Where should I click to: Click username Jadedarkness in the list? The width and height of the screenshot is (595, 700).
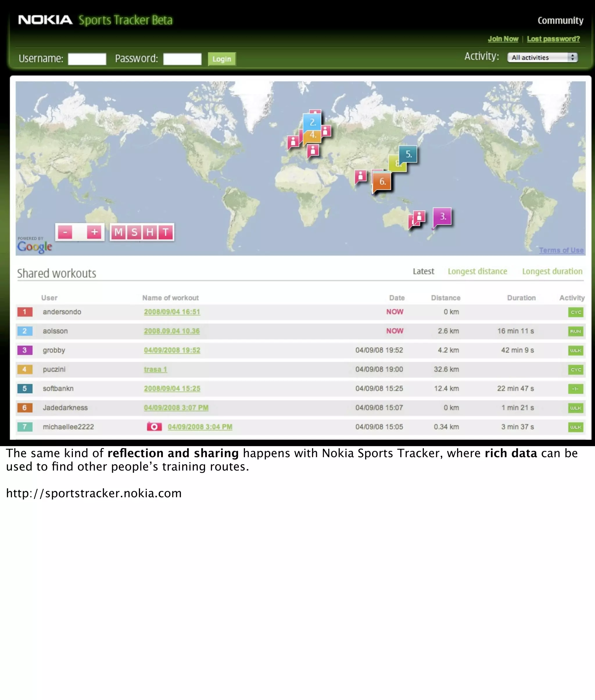(65, 408)
